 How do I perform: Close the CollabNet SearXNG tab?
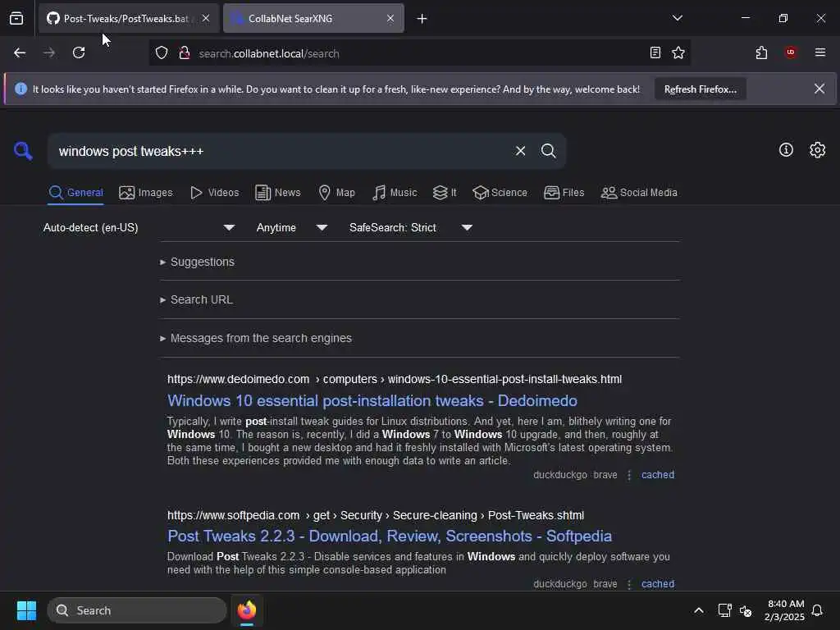[x=390, y=18]
